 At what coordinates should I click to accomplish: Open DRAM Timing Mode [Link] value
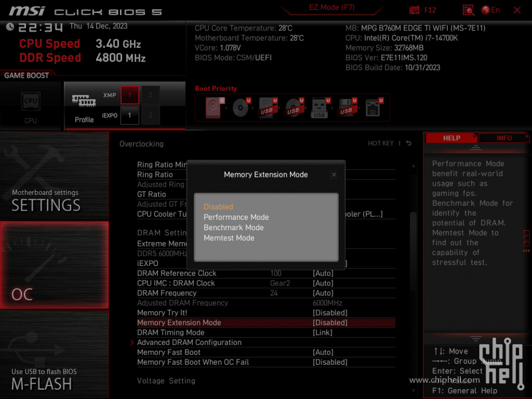(x=322, y=332)
